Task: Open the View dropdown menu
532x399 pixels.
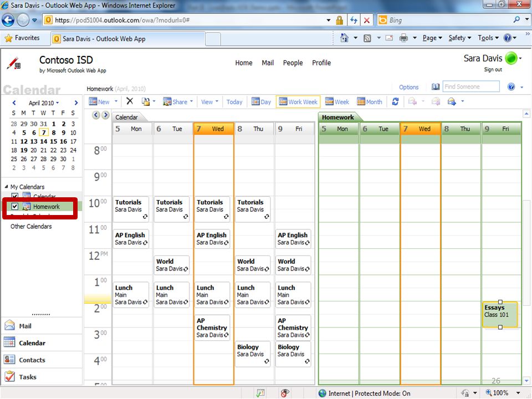Action: (x=209, y=101)
